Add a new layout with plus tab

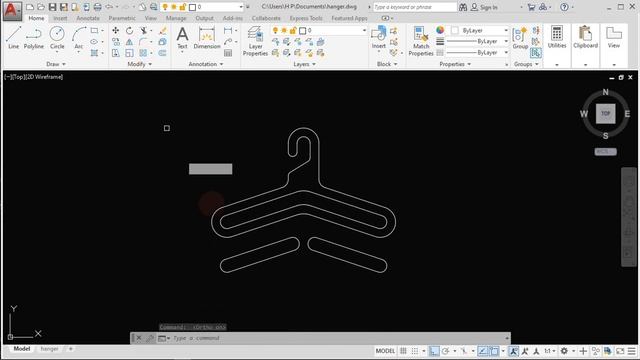coord(71,349)
